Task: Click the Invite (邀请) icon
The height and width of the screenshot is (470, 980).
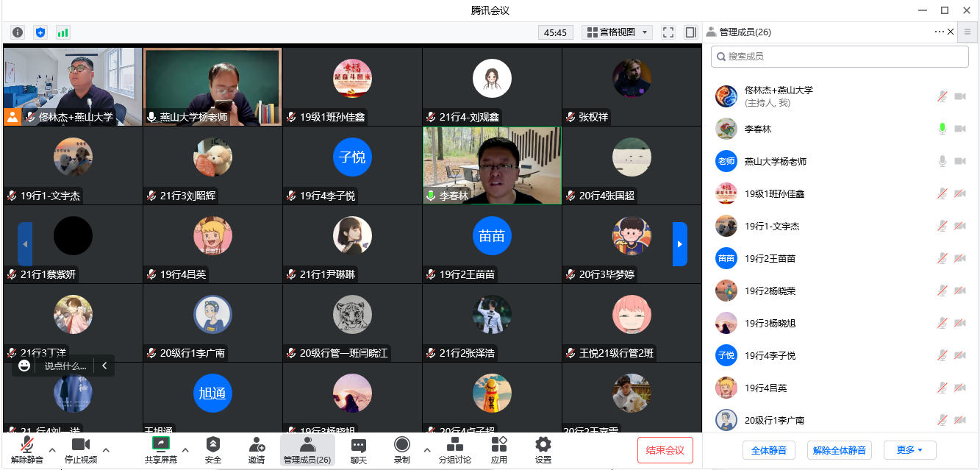Action: pos(257,449)
